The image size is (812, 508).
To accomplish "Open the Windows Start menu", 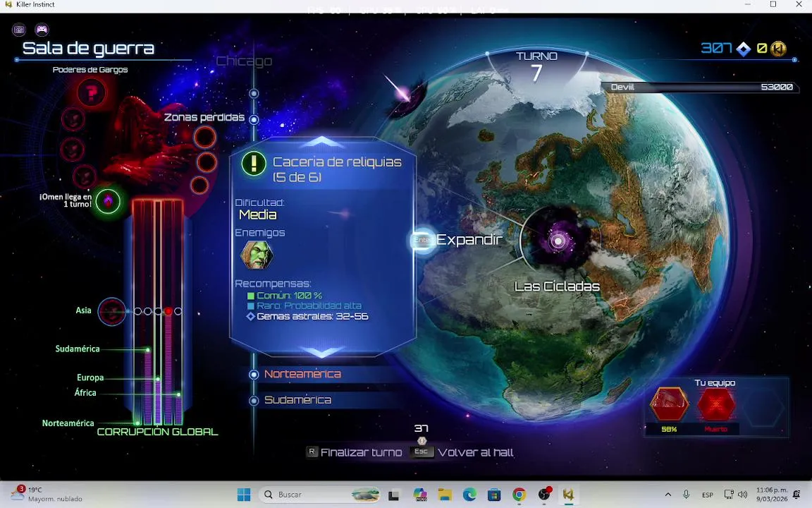I will [x=244, y=495].
